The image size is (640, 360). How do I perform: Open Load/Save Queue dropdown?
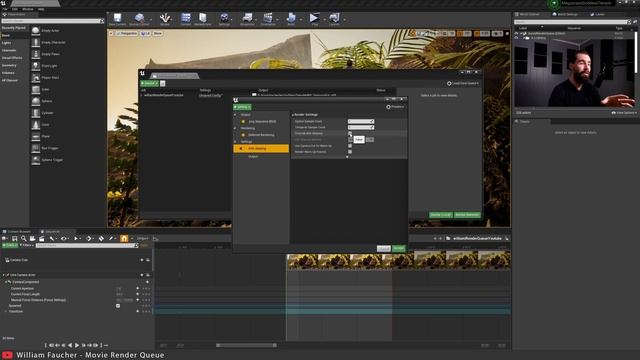click(x=463, y=83)
